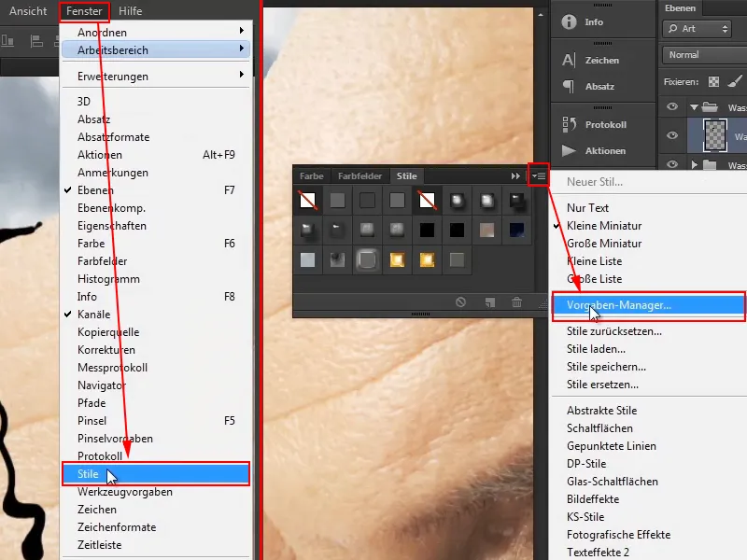
Task: Select Kleine Miniatur view option
Action: pos(604,226)
